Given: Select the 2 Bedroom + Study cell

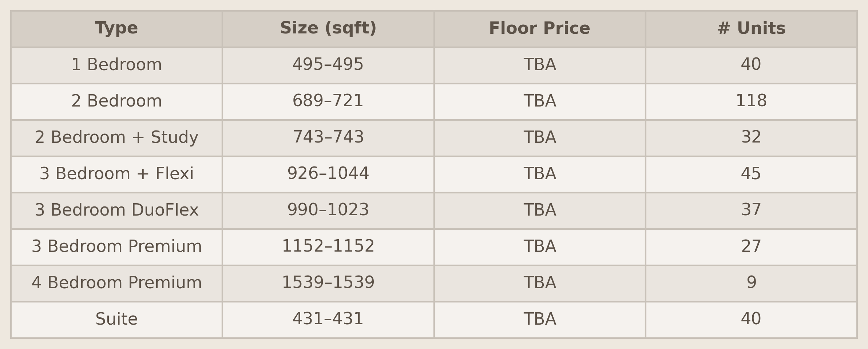Looking at the screenshot, I should (116, 138).
